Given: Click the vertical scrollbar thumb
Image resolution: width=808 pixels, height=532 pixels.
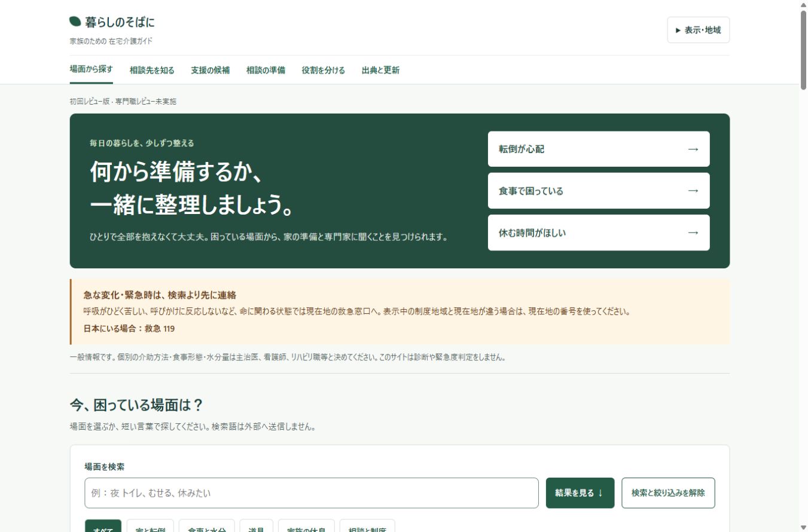Looking at the screenshot, I should 803,50.
